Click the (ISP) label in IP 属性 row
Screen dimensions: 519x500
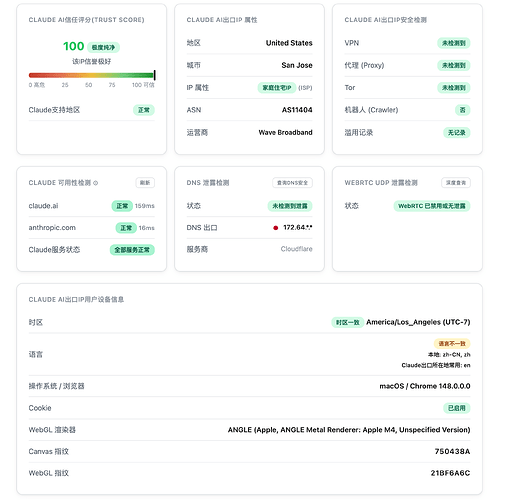[x=305, y=88]
